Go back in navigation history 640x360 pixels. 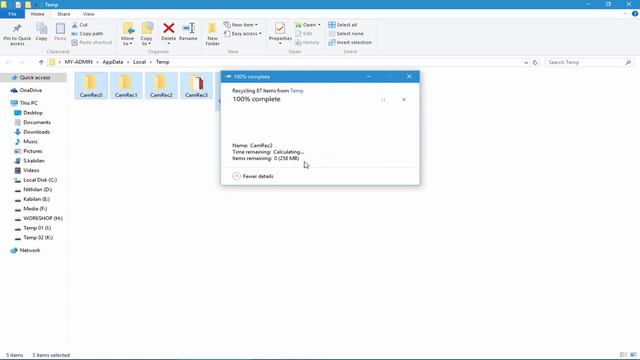coord(9,62)
